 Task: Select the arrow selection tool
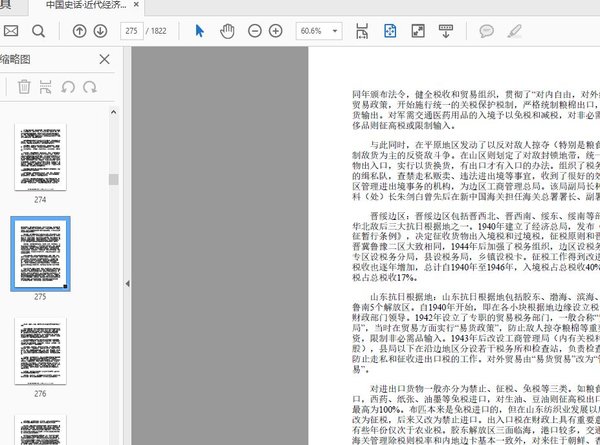tap(199, 31)
